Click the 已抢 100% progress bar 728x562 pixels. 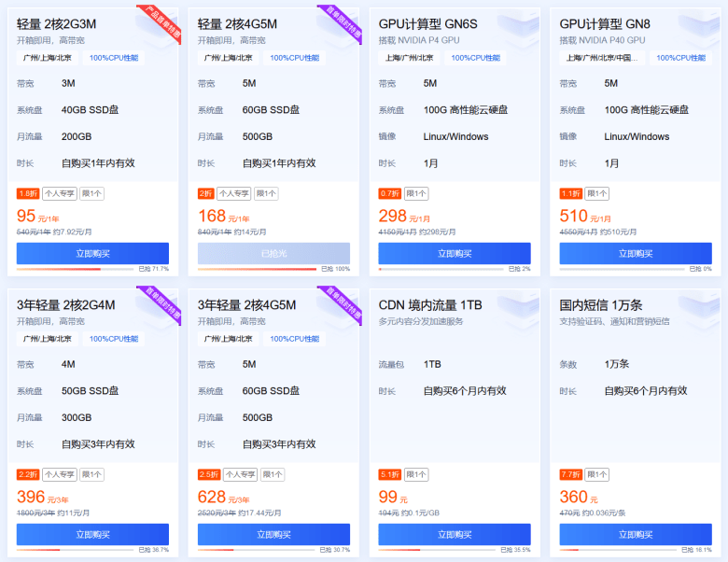pyautogui.click(x=258, y=269)
